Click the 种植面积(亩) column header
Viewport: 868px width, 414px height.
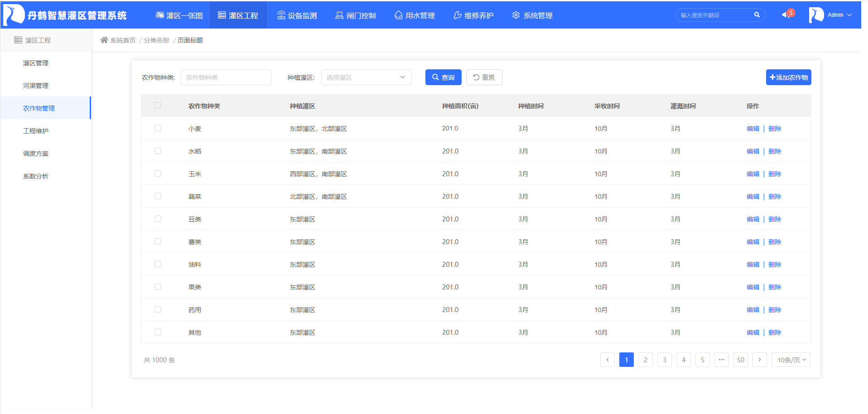point(460,106)
